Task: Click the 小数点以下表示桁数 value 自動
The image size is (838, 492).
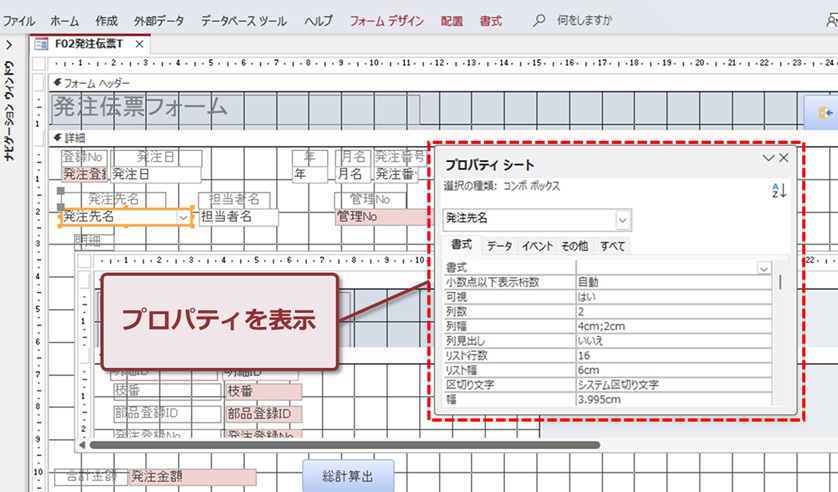Action: 674,282
